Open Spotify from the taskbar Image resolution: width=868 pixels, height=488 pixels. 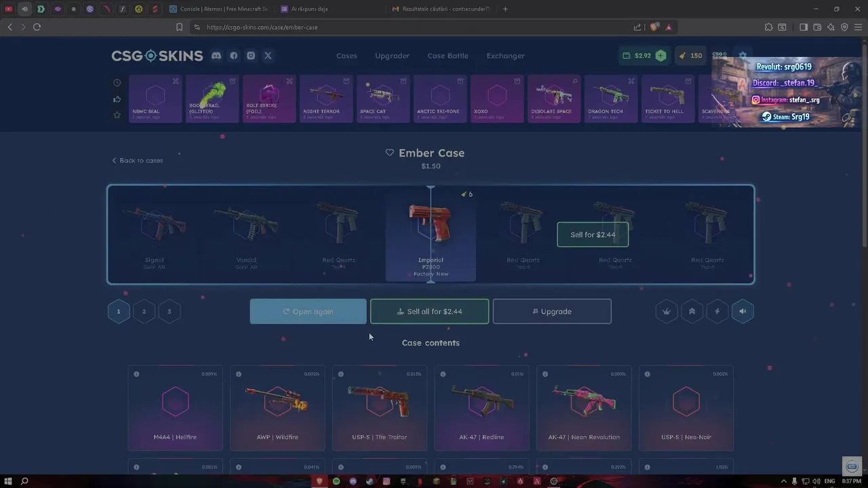336,481
